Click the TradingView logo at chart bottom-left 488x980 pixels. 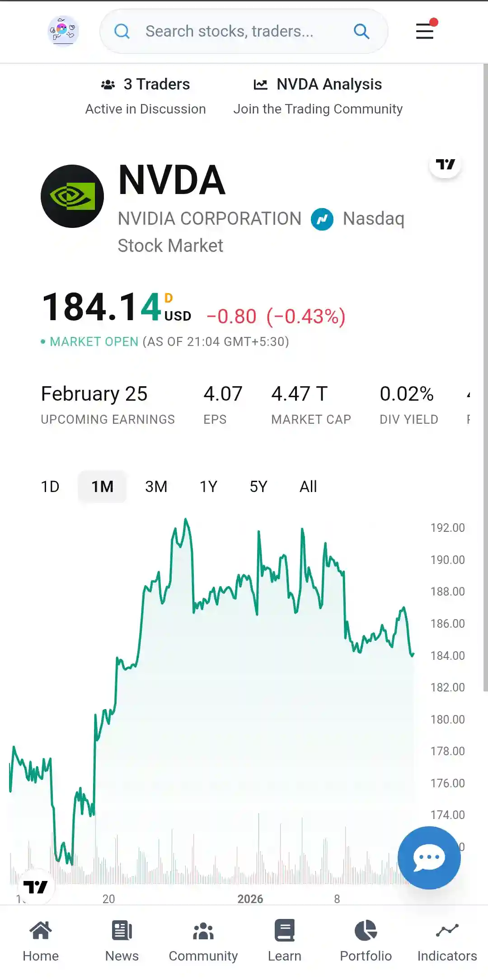tap(35, 886)
